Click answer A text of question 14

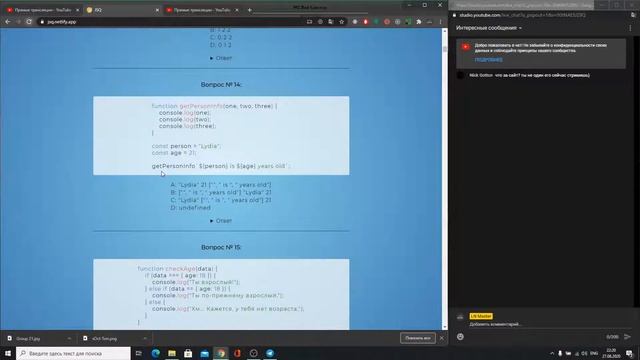click(x=221, y=185)
